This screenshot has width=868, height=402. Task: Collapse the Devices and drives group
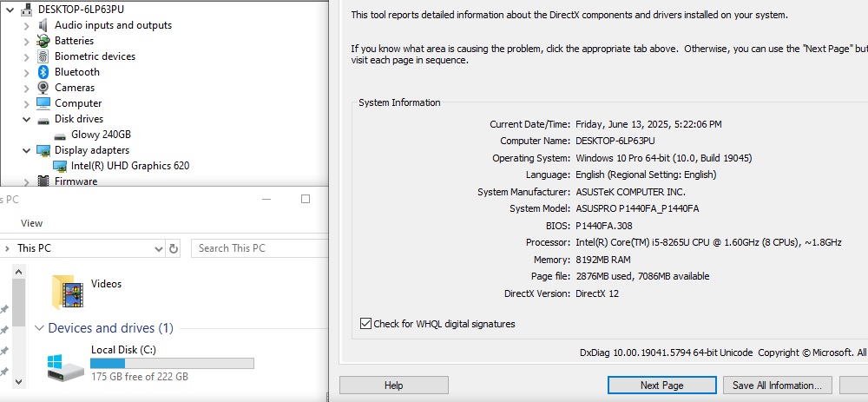tap(39, 328)
